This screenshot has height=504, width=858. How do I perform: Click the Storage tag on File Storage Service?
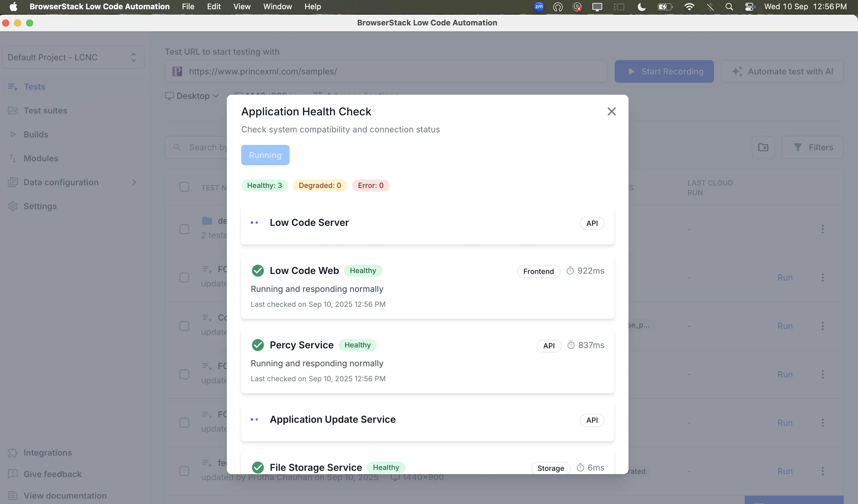(x=550, y=468)
